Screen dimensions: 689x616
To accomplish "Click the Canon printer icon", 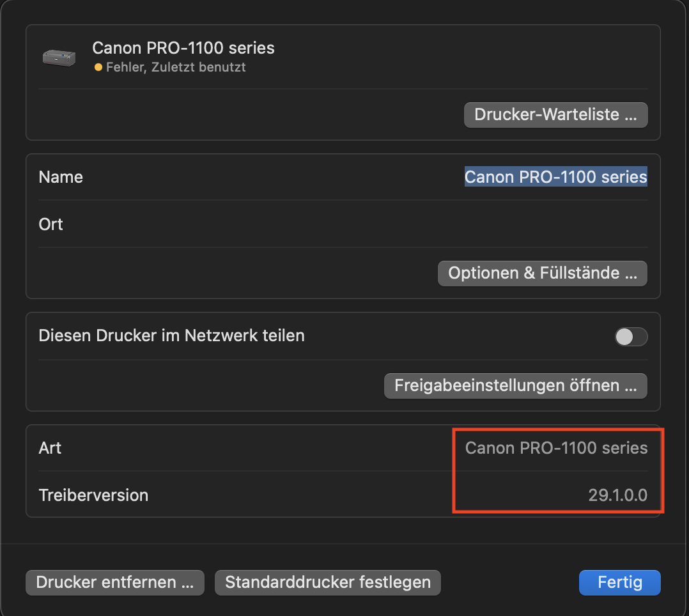I will pyautogui.click(x=59, y=57).
